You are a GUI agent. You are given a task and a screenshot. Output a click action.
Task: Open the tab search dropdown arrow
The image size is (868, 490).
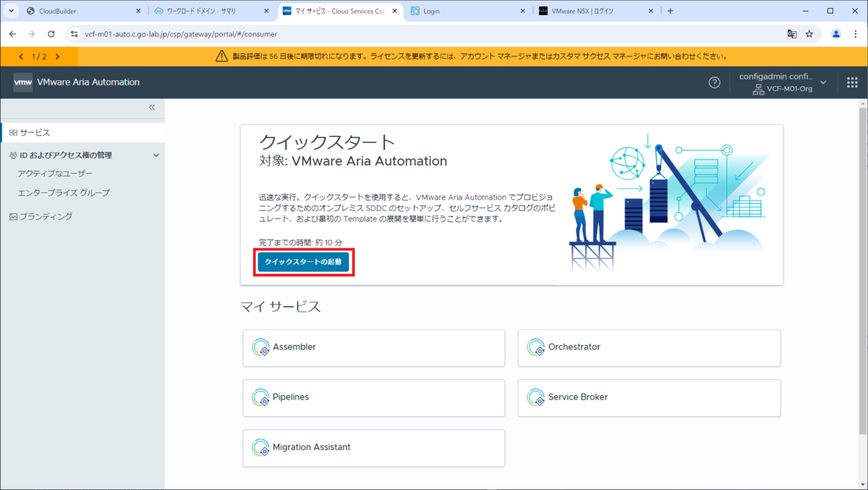coord(10,12)
